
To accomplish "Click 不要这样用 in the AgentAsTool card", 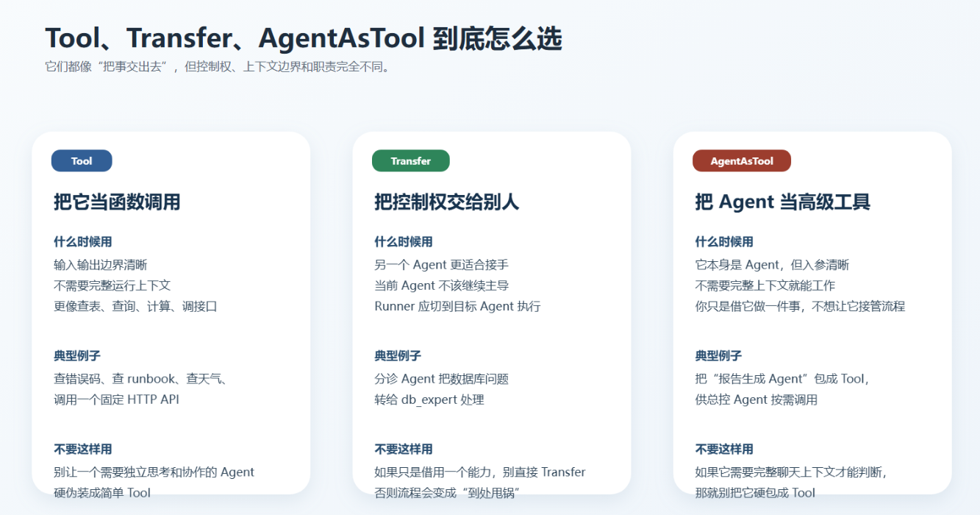I will point(724,450).
